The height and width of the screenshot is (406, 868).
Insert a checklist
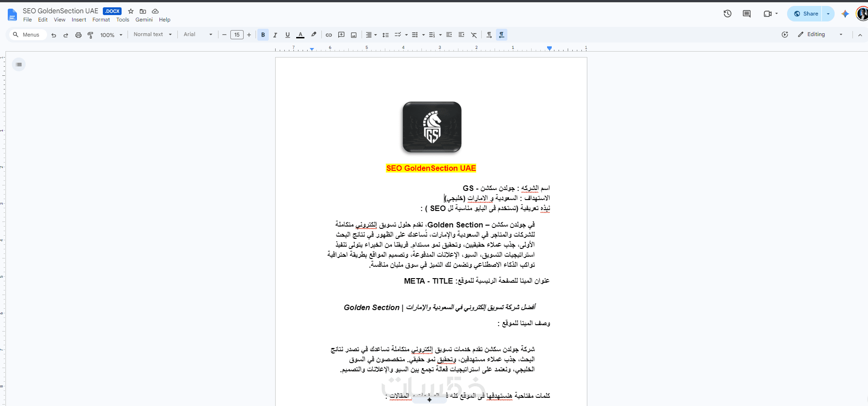[x=398, y=35]
